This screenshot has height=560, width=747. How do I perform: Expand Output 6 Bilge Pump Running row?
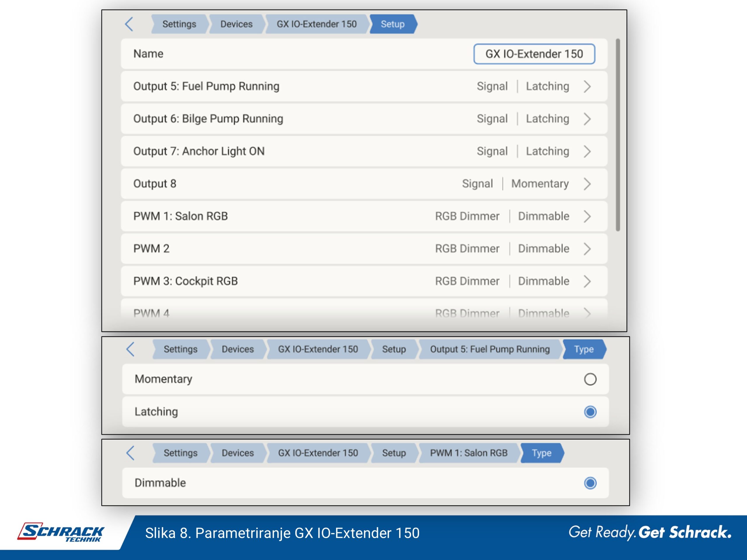click(587, 119)
